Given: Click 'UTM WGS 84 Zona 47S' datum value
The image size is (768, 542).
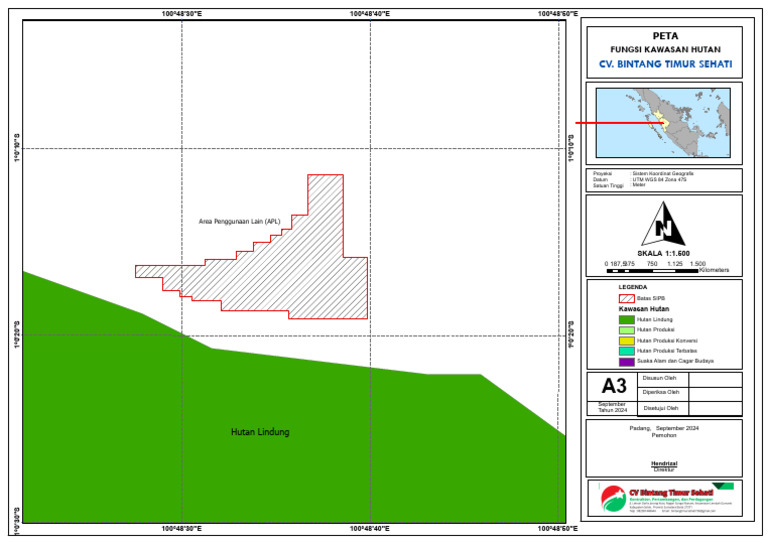Looking at the screenshot, I should tap(659, 179).
